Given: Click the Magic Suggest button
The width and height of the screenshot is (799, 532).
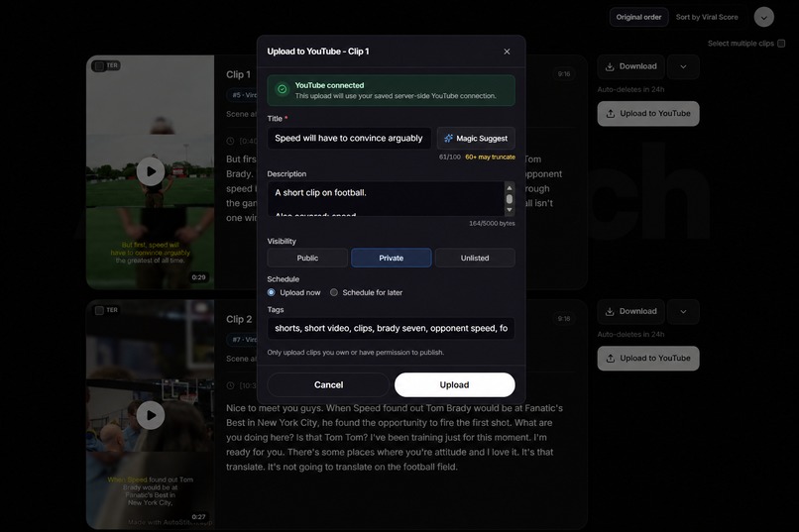Looking at the screenshot, I should click(x=476, y=138).
